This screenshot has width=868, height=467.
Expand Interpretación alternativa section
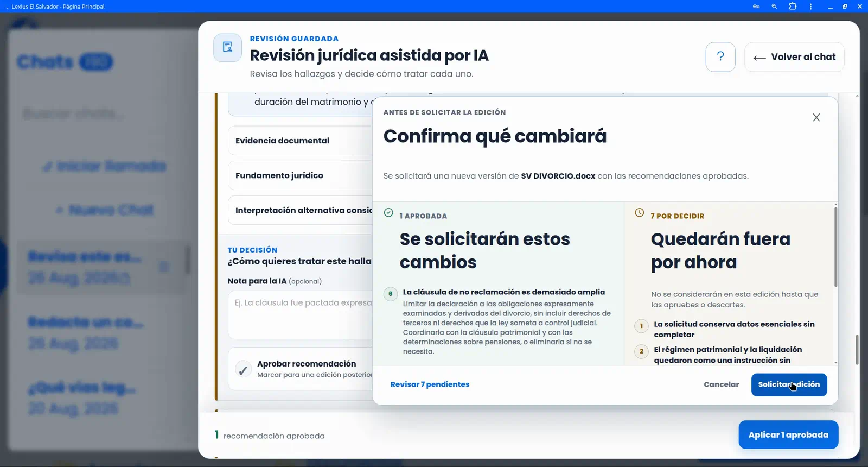point(300,210)
